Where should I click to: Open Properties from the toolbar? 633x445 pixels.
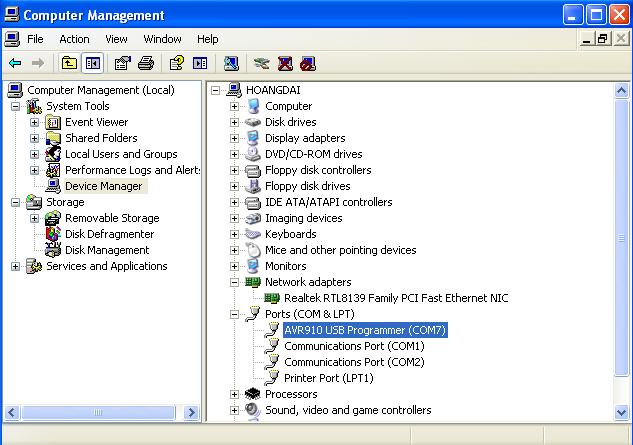[x=123, y=63]
